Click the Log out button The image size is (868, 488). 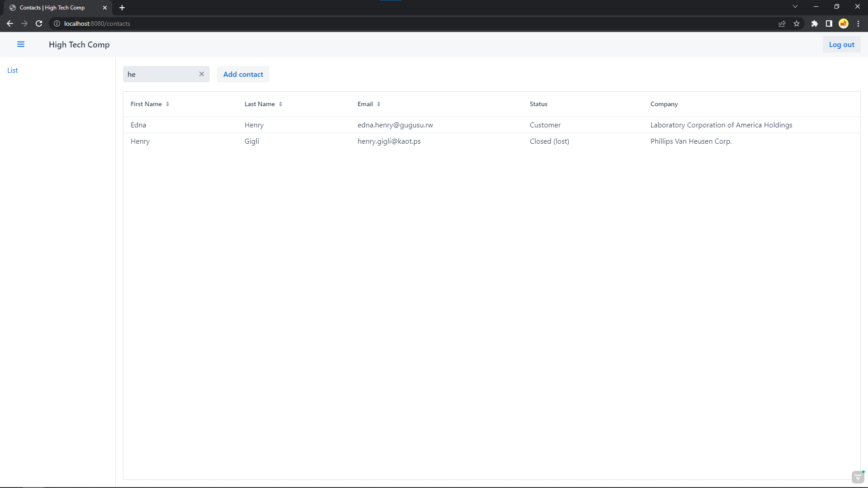[x=841, y=44]
